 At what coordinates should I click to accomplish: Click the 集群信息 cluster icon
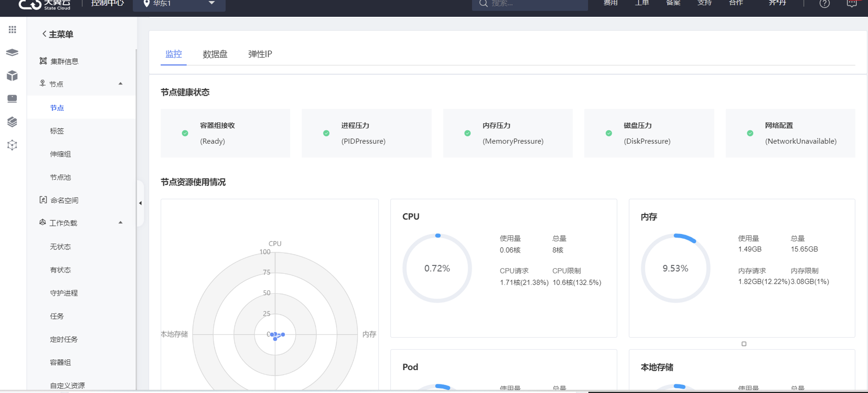pos(43,61)
